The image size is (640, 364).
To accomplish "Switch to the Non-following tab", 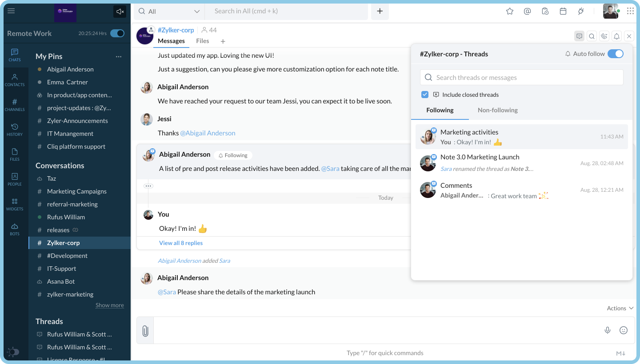I will [497, 110].
